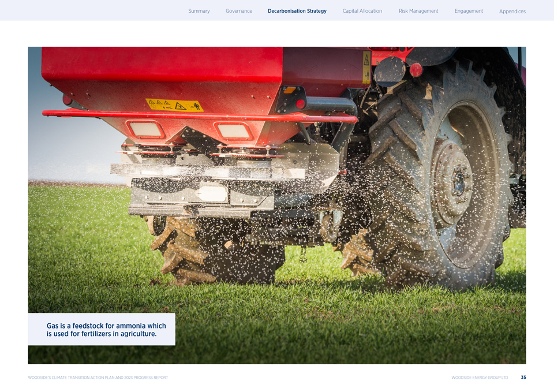Click page number 35

coord(523,378)
